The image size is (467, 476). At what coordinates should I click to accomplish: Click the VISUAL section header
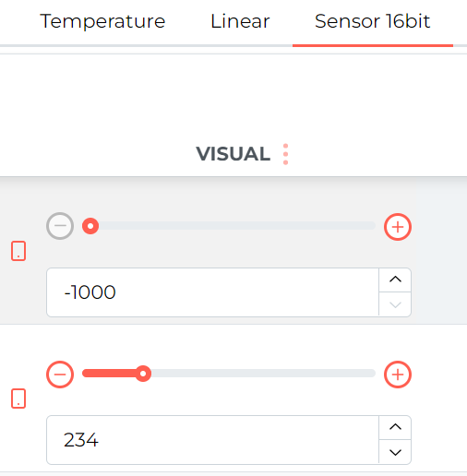pyautogui.click(x=233, y=154)
